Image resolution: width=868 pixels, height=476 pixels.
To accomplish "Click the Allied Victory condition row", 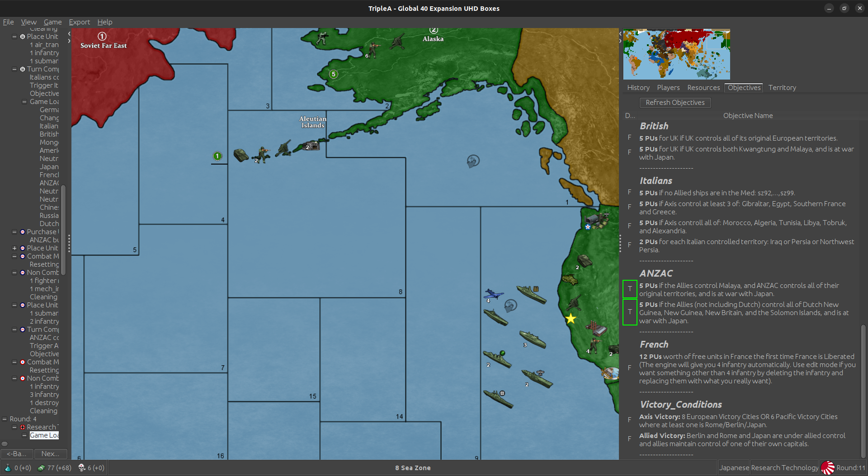I will coord(742,440).
